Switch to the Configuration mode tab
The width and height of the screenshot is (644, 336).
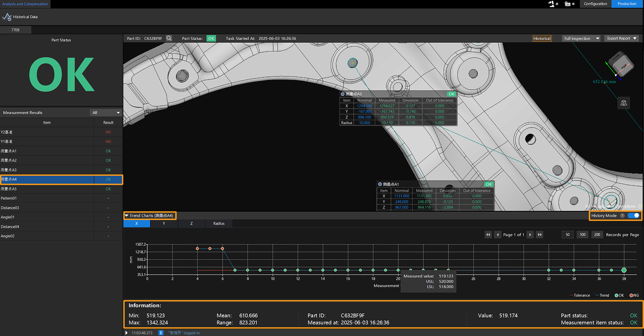pyautogui.click(x=595, y=4)
